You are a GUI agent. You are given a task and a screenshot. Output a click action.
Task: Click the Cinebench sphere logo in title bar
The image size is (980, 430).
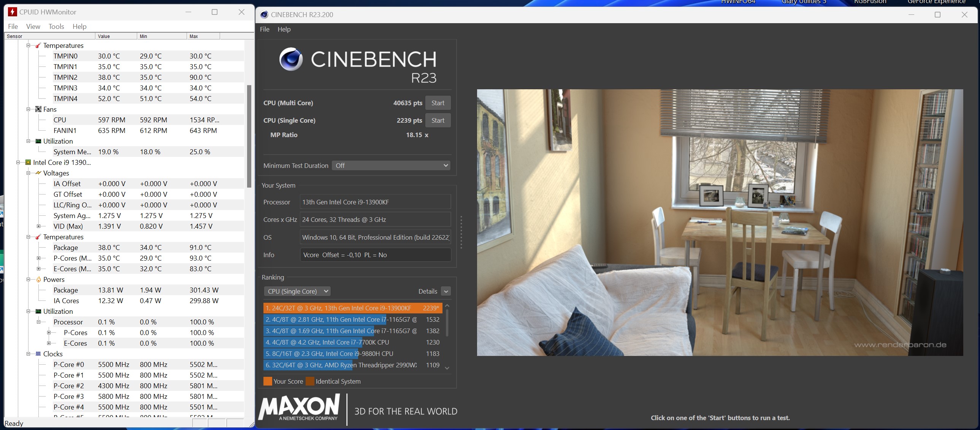click(x=264, y=15)
